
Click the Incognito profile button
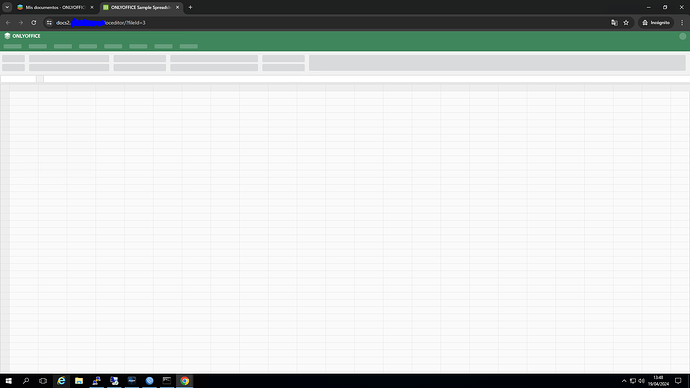[x=656, y=22]
